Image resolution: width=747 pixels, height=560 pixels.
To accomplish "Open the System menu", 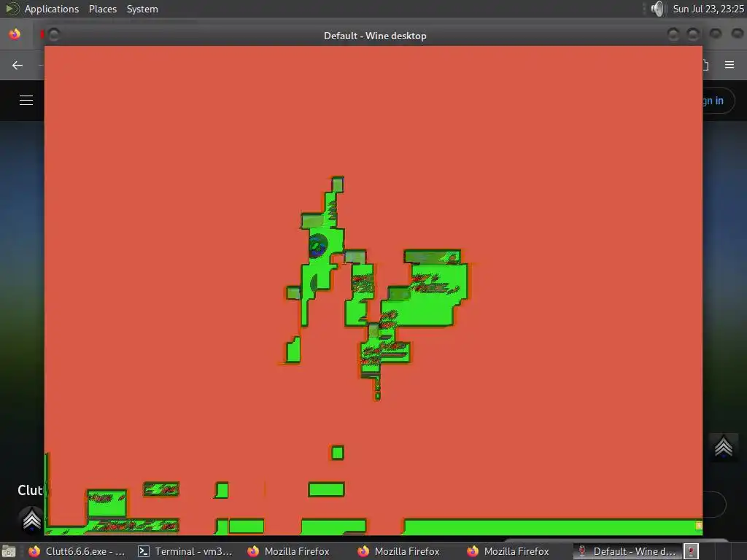I will (142, 9).
